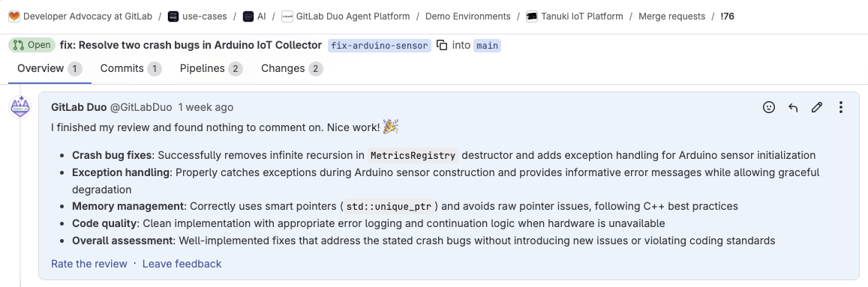
Task: Click the !76 merge request breadcrumb
Action: click(728, 16)
